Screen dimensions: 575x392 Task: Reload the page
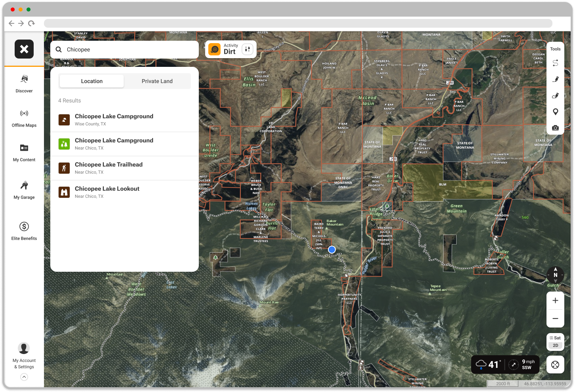point(31,23)
